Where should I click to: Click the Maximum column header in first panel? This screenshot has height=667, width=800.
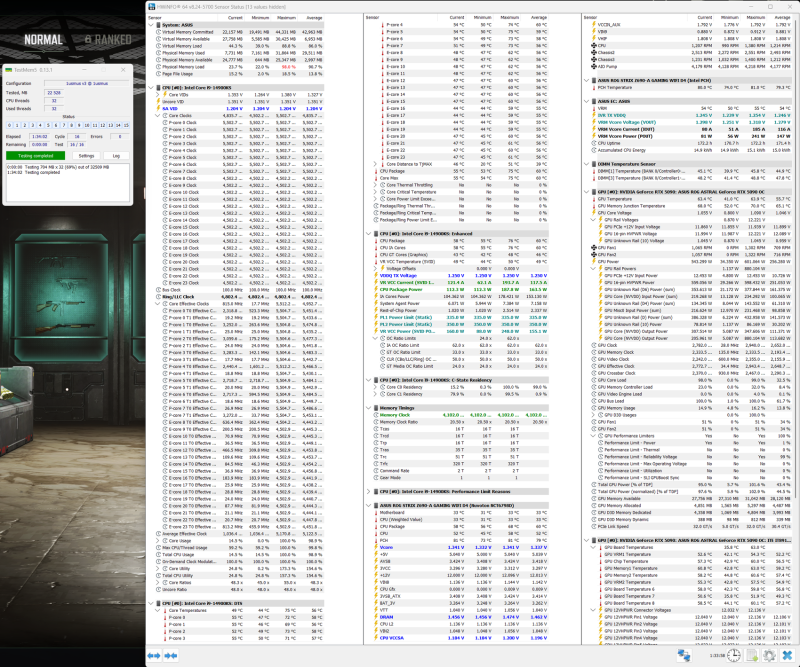pyautogui.click(x=287, y=17)
